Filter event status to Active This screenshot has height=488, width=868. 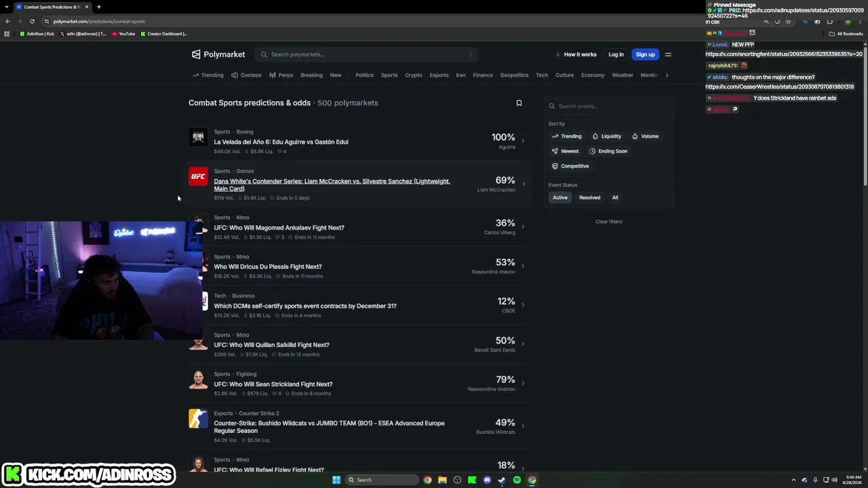coord(560,197)
